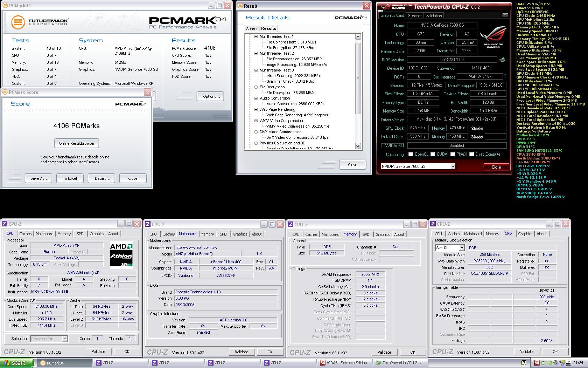Toggle the DirectCompute checkbox in GPU-Z
This screenshot has width=588, height=368.
pyautogui.click(x=472, y=154)
